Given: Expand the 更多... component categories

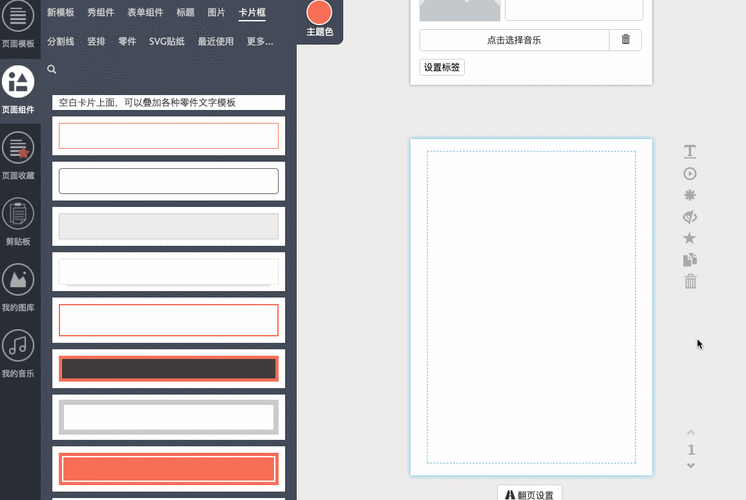Looking at the screenshot, I should coord(260,41).
